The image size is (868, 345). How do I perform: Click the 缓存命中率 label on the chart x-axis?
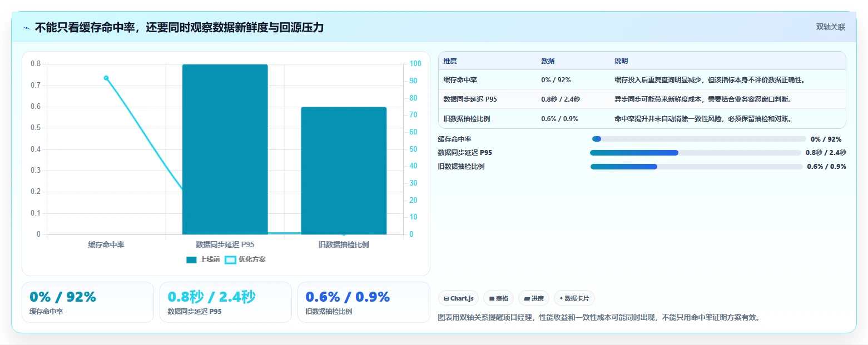pyautogui.click(x=106, y=244)
